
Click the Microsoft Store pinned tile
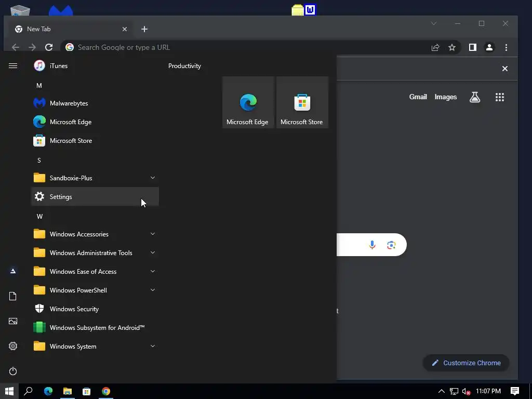pos(302,102)
